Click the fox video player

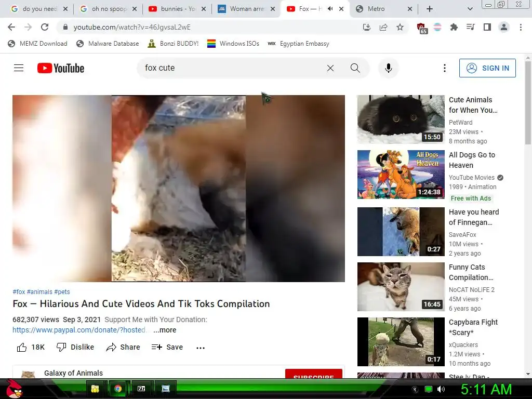tap(179, 188)
